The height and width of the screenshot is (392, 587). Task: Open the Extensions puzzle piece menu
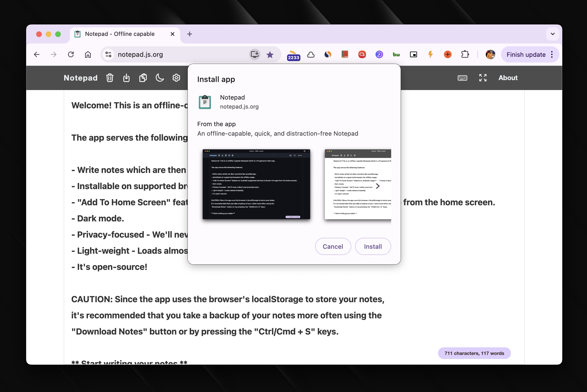pyautogui.click(x=465, y=54)
